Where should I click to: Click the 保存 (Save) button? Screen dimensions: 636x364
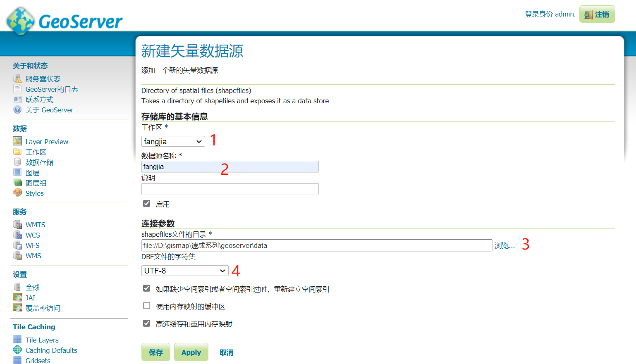(x=155, y=352)
